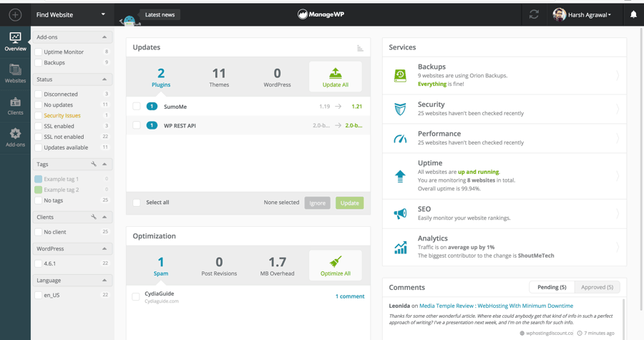Click the Performance gauge icon
The image size is (644, 340).
tap(400, 139)
